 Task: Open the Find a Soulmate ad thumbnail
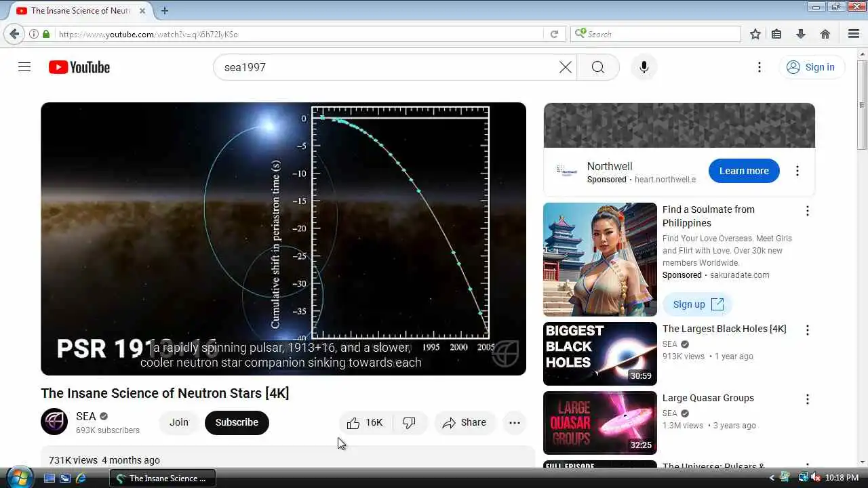pos(600,260)
